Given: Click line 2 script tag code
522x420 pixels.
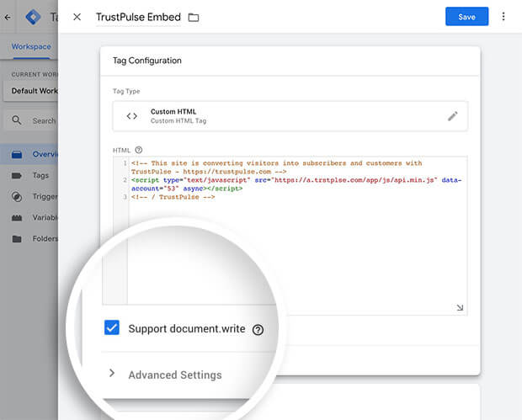Looking at the screenshot, I should [x=296, y=184].
